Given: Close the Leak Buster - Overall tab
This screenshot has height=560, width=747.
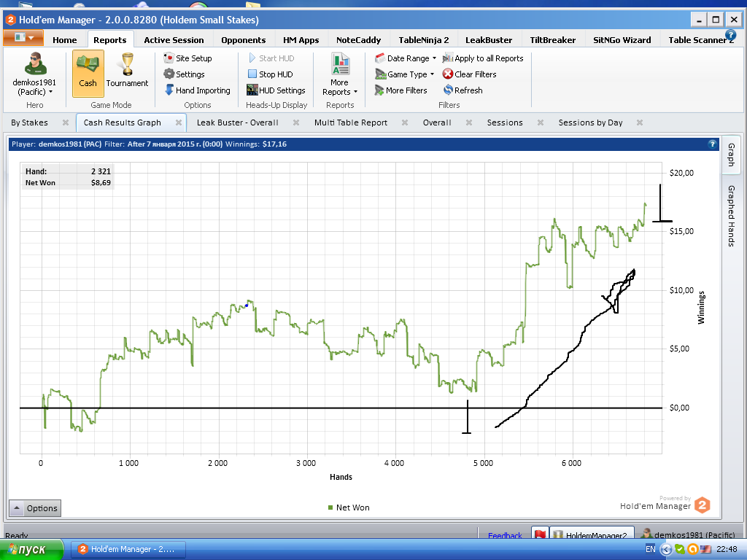Looking at the screenshot, I should [x=296, y=122].
